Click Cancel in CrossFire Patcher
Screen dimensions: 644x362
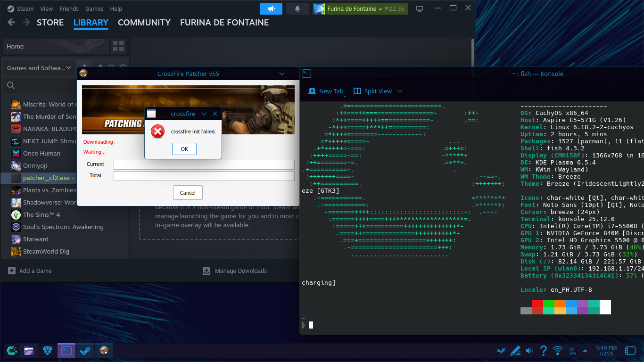coord(188,192)
